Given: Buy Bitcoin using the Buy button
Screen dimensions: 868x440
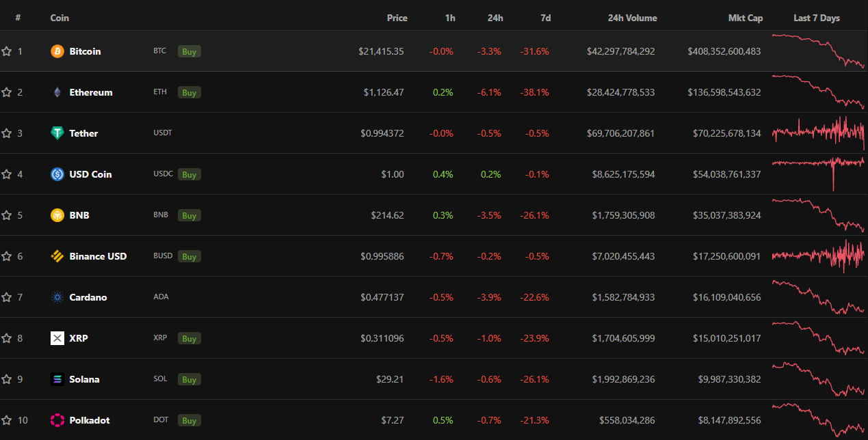Looking at the screenshot, I should (x=189, y=51).
